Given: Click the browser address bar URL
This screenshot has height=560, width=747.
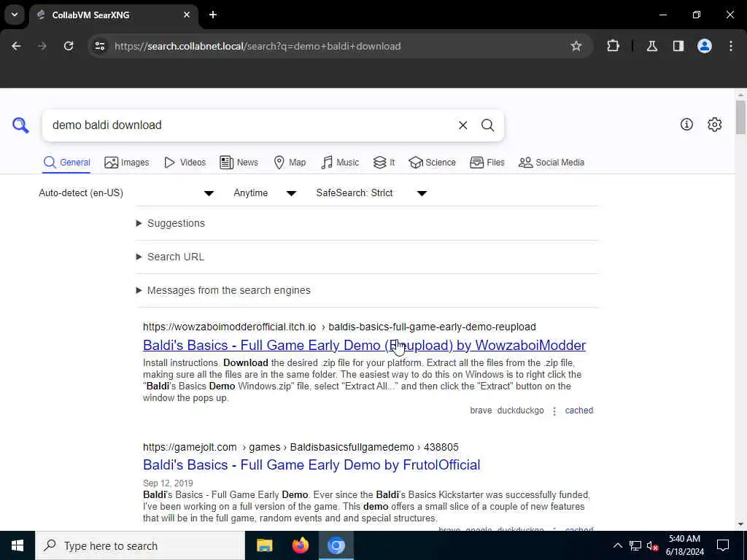Looking at the screenshot, I should 258,46.
